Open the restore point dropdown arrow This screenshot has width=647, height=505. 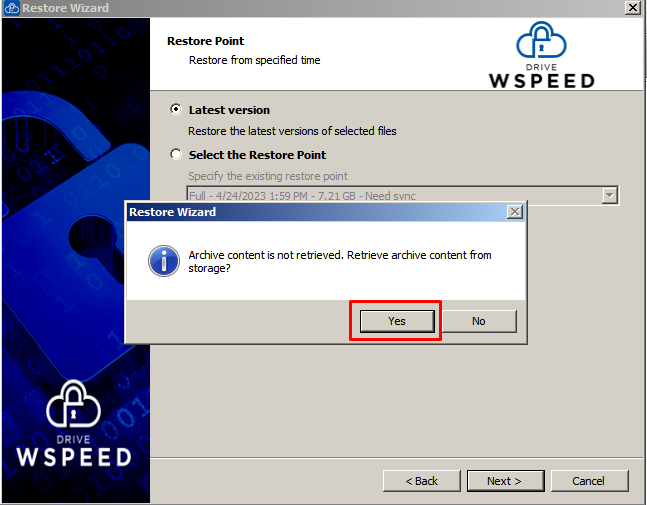pyautogui.click(x=609, y=195)
